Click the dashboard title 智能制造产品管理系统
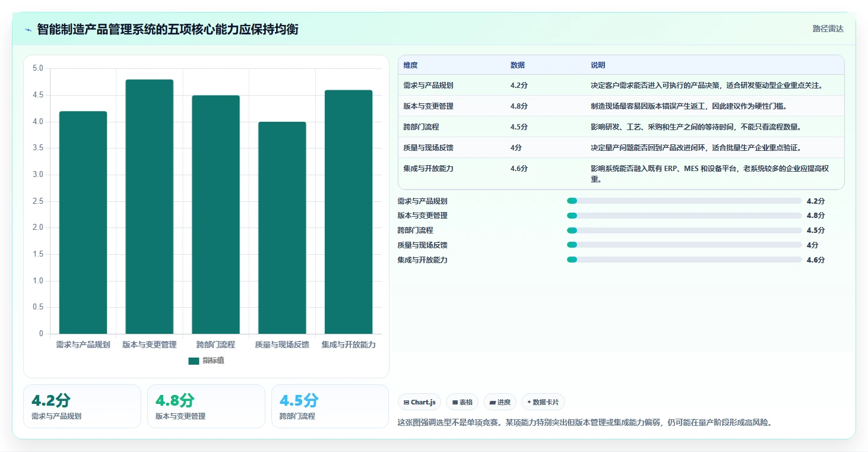The width and height of the screenshot is (868, 452). pos(167,29)
